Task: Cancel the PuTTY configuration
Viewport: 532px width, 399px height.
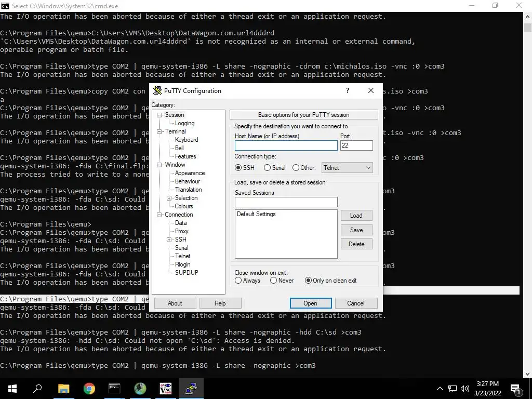Action: (356, 303)
